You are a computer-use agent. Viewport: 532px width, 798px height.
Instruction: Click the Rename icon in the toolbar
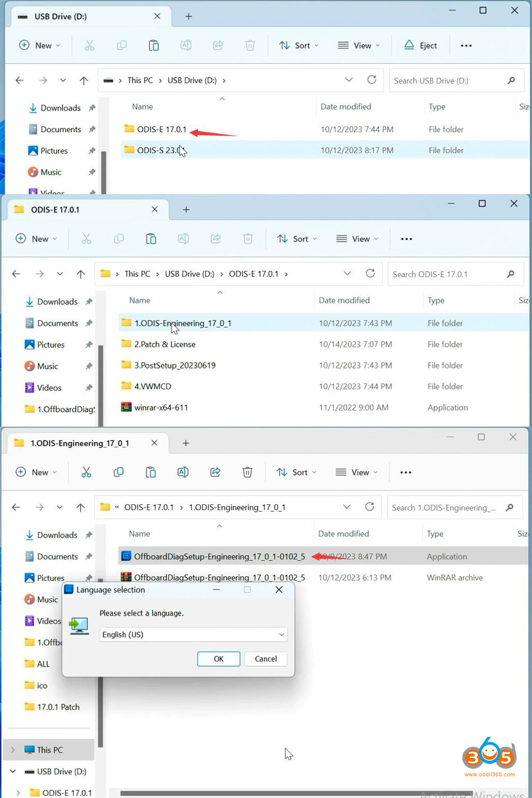click(x=186, y=45)
